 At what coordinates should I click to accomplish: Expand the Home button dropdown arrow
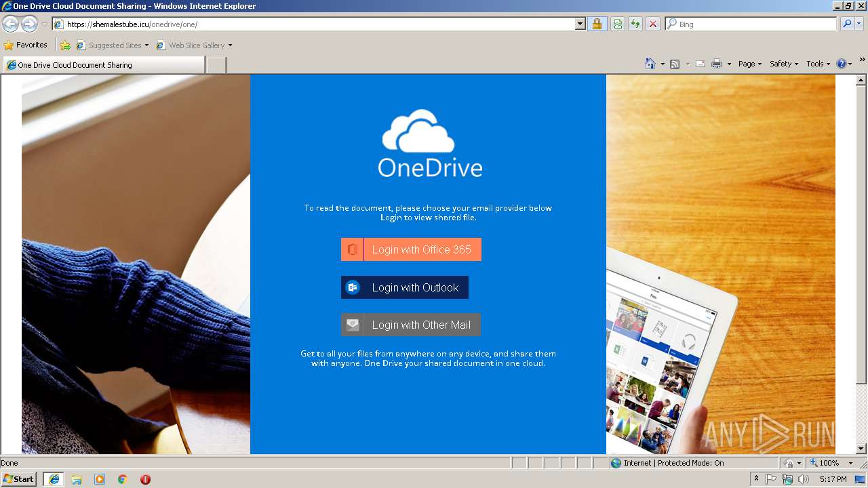click(662, 64)
